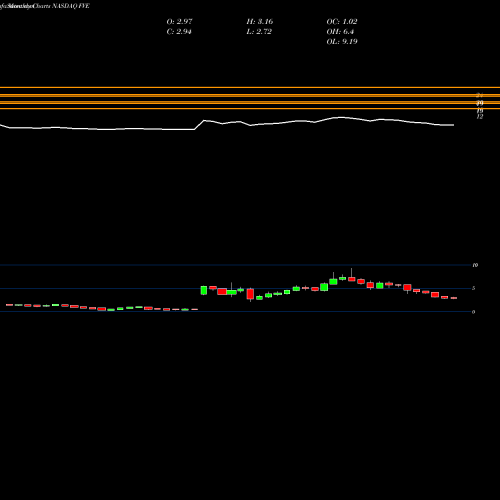Click the price axis label 10
Image resolution: width=500 pixels, height=500 pixels.
coord(475,265)
